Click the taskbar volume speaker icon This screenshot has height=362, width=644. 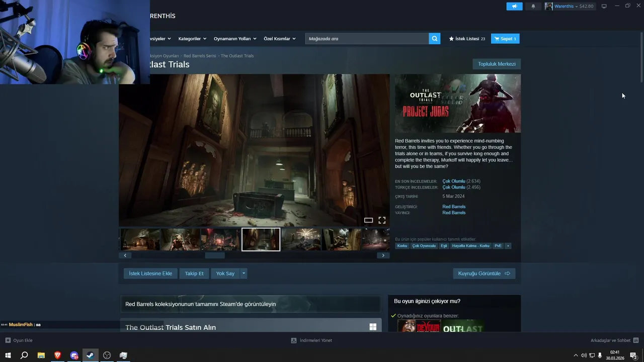pyautogui.click(x=584, y=355)
